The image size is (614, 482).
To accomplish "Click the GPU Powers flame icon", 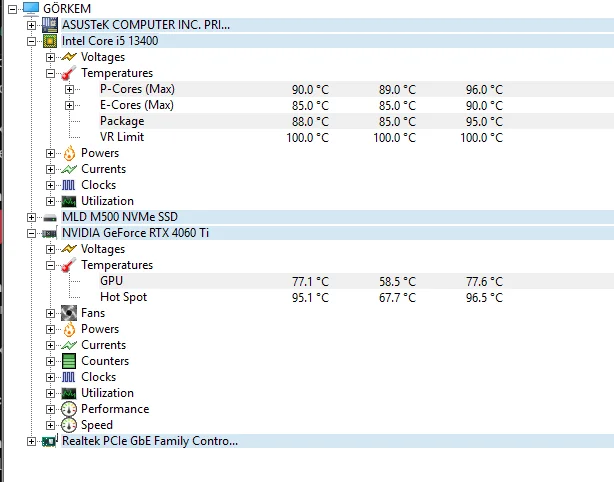I will click(69, 329).
